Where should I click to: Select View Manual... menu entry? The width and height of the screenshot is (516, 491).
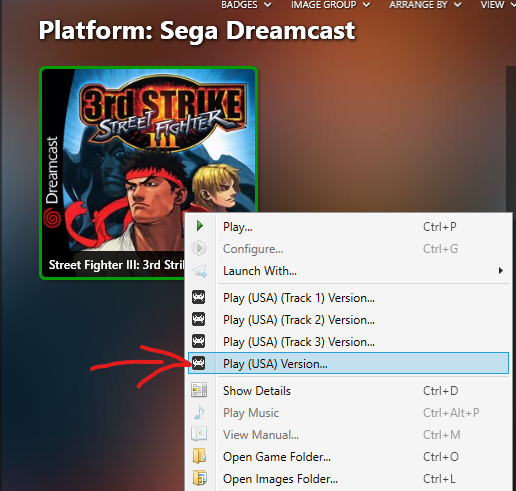(348, 435)
